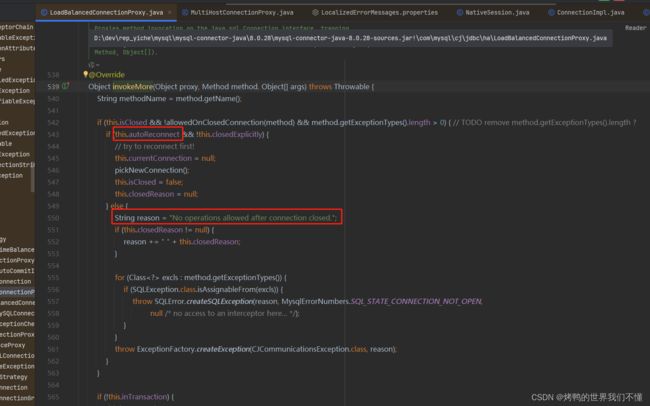Select the LoadBalancedConnectionProxy.java editor tab
Image resolution: width=650 pixels, height=406 pixels.
pyautogui.click(x=106, y=12)
